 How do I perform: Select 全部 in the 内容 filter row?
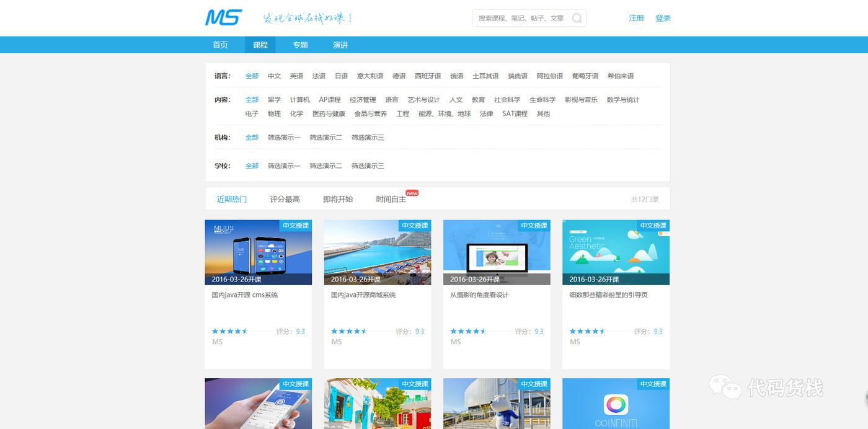[x=252, y=99]
